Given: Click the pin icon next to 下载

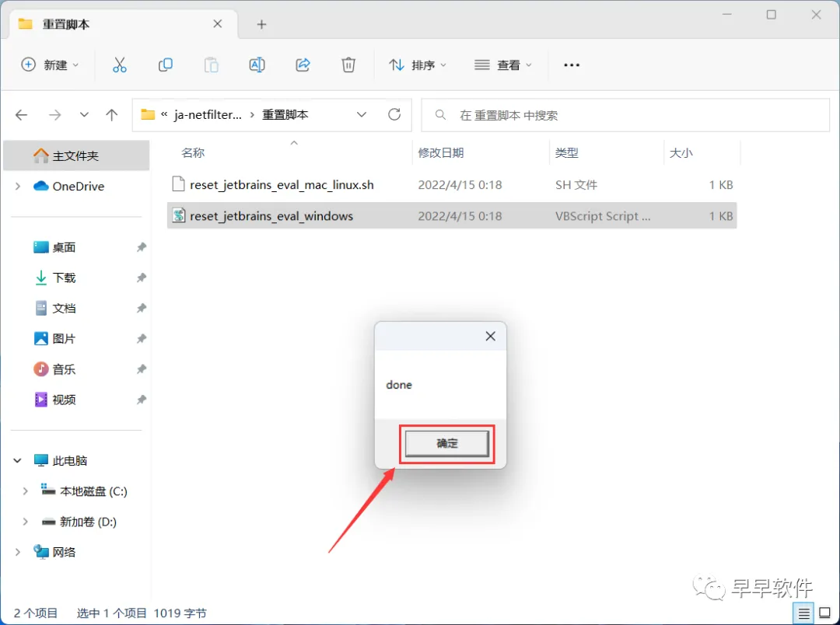Looking at the screenshot, I should tap(142, 278).
